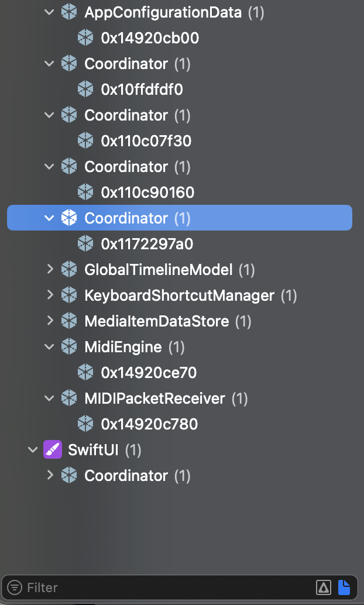Collapse the SwiftUI group

click(33, 449)
